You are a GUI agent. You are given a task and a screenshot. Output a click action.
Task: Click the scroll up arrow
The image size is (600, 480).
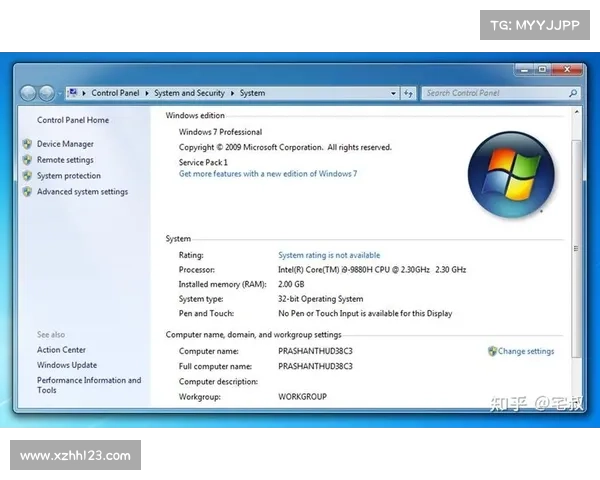tap(576, 112)
